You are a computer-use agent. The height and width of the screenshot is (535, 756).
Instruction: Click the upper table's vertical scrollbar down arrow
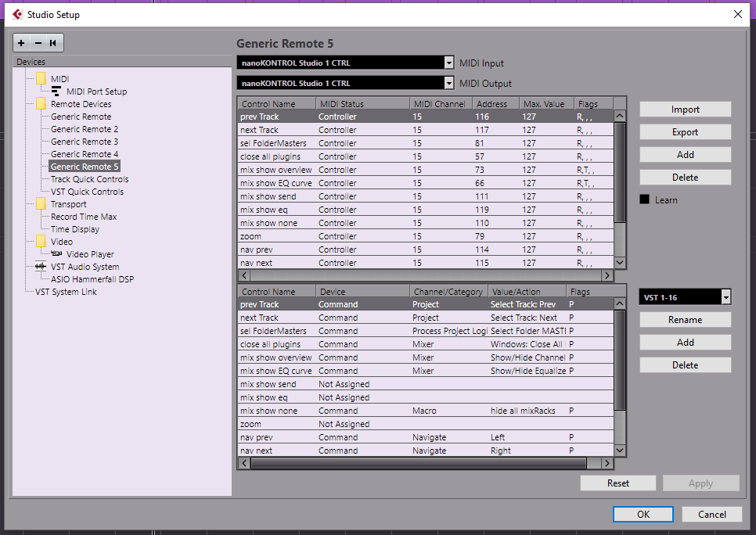619,262
